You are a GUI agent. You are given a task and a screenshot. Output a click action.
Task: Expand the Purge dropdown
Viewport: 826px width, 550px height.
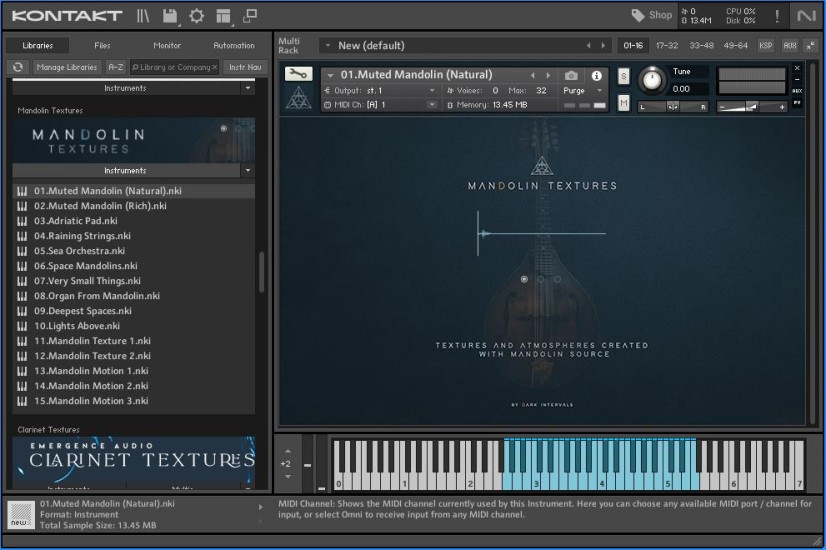pyautogui.click(x=584, y=90)
